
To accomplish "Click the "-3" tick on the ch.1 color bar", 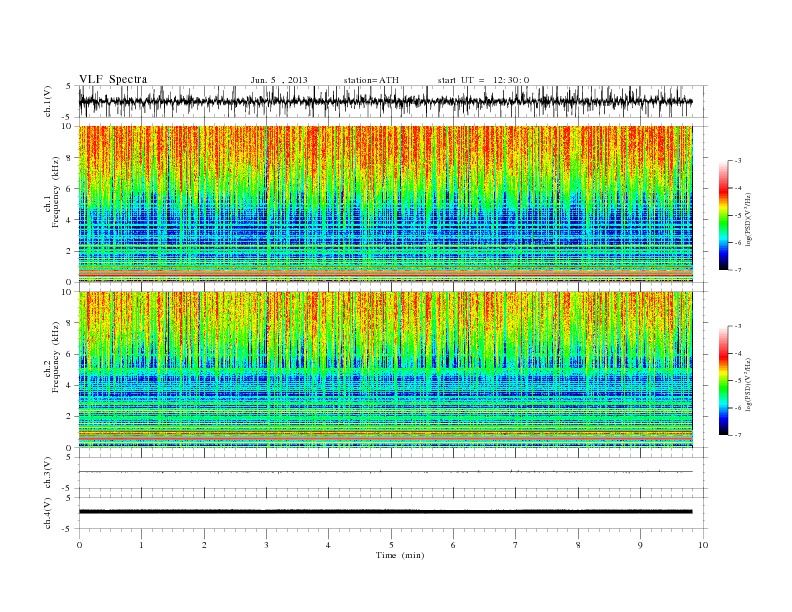I will 738,161.
